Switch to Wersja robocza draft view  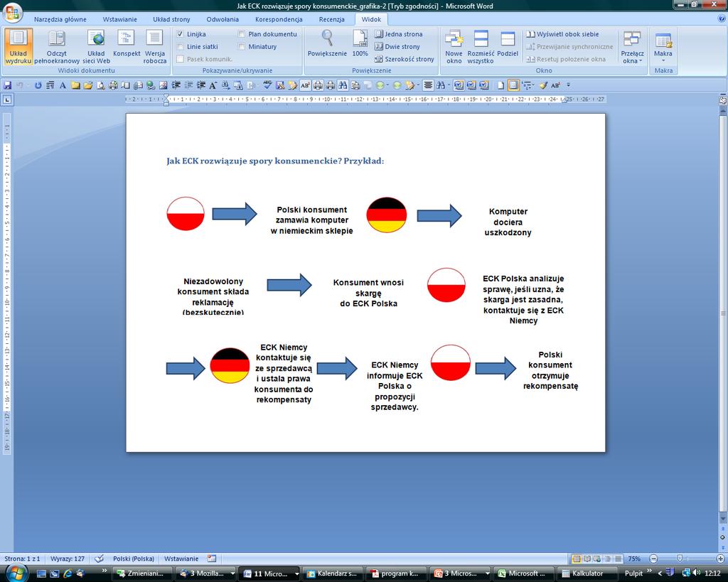tap(154, 46)
